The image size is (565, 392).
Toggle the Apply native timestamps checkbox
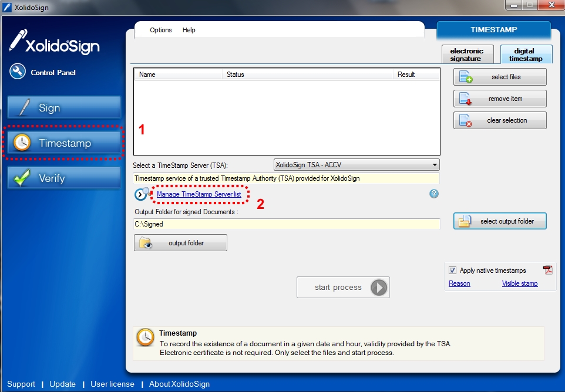pos(452,271)
